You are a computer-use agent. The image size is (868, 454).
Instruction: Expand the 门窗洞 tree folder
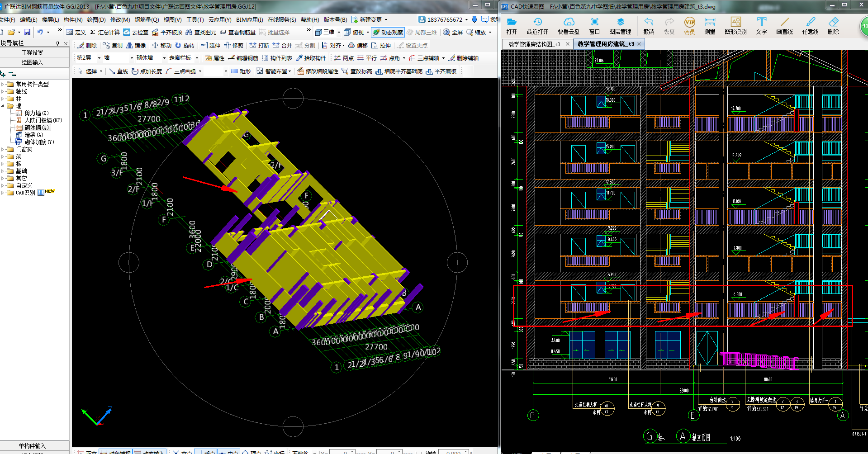(3, 149)
